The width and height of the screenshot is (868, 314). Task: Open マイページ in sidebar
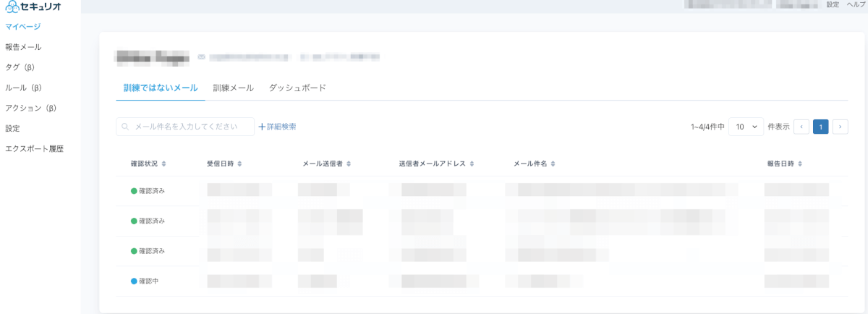22,27
